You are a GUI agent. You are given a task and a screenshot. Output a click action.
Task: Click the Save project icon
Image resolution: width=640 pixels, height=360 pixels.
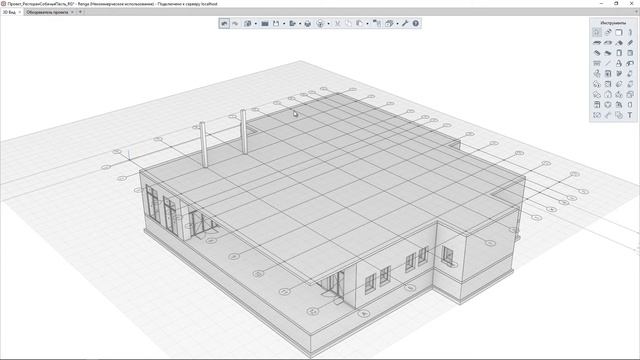click(276, 24)
